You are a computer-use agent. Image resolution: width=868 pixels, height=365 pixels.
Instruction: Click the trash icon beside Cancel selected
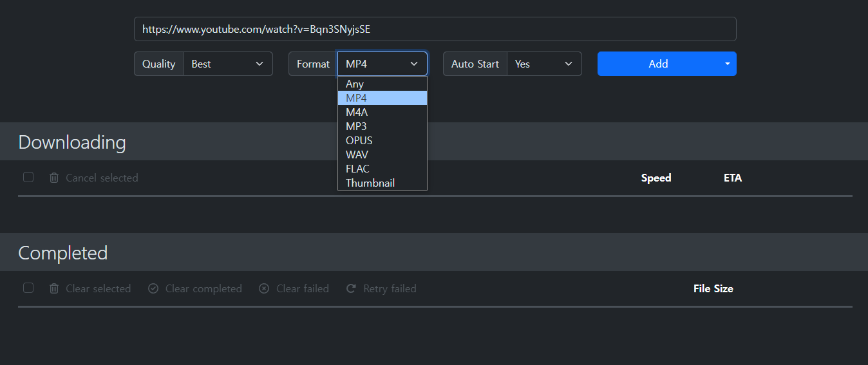54,178
